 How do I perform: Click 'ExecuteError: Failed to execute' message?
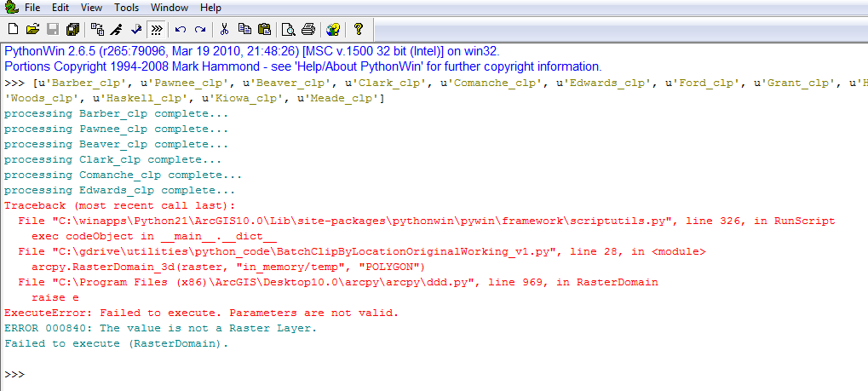pyautogui.click(x=202, y=313)
